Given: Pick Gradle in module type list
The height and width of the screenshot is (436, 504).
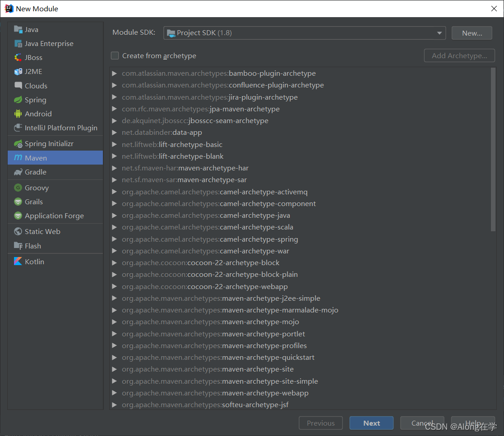Looking at the screenshot, I should (x=55, y=172).
